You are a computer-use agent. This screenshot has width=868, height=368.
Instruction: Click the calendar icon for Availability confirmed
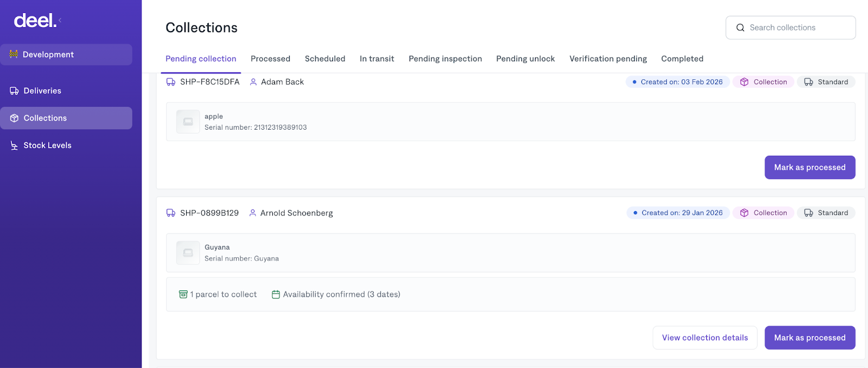click(276, 294)
